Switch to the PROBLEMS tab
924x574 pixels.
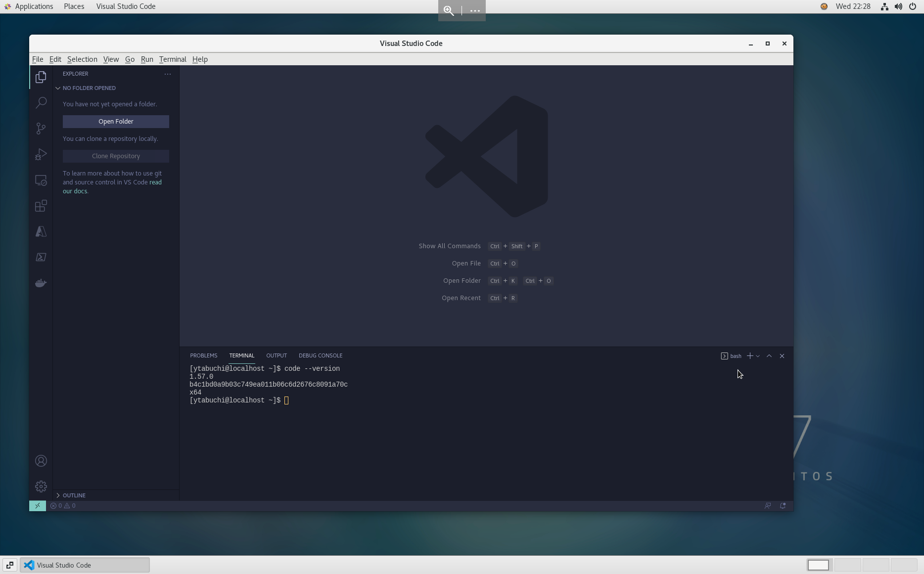pyautogui.click(x=203, y=355)
